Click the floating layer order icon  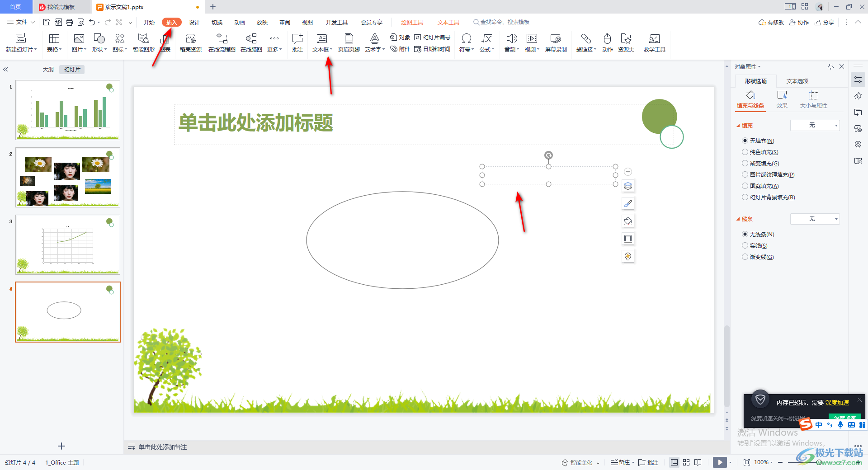tap(628, 186)
